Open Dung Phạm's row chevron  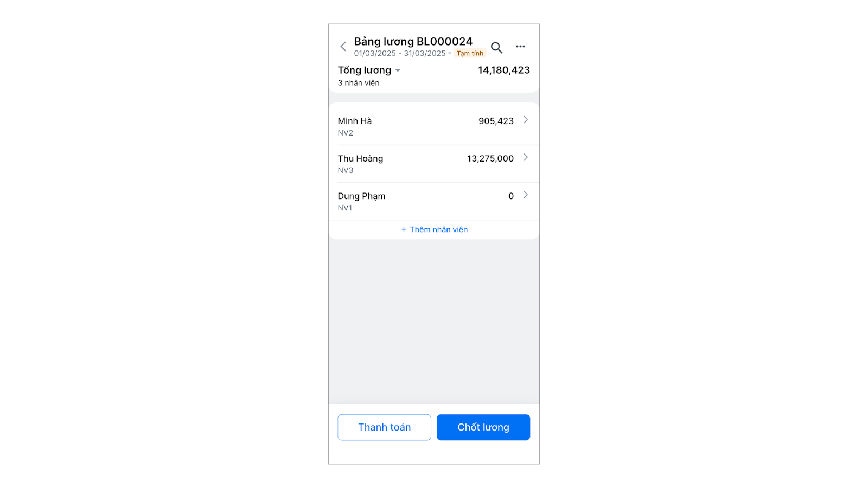525,195
